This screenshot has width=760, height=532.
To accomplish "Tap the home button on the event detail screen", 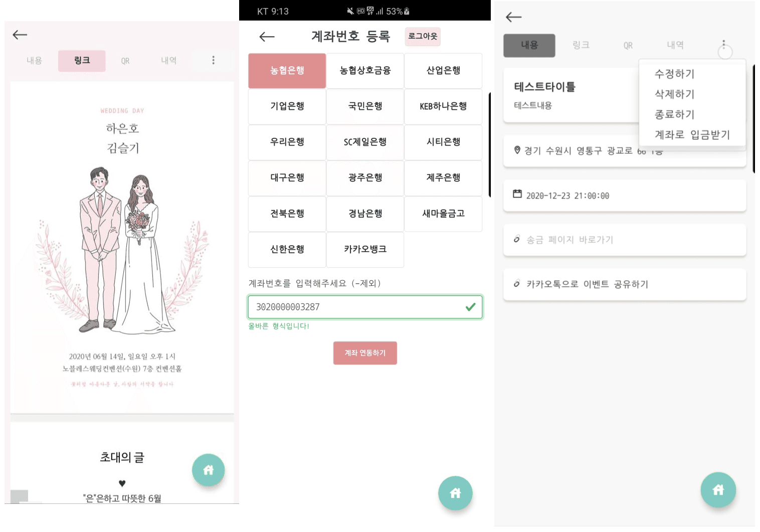I will pyautogui.click(x=718, y=490).
